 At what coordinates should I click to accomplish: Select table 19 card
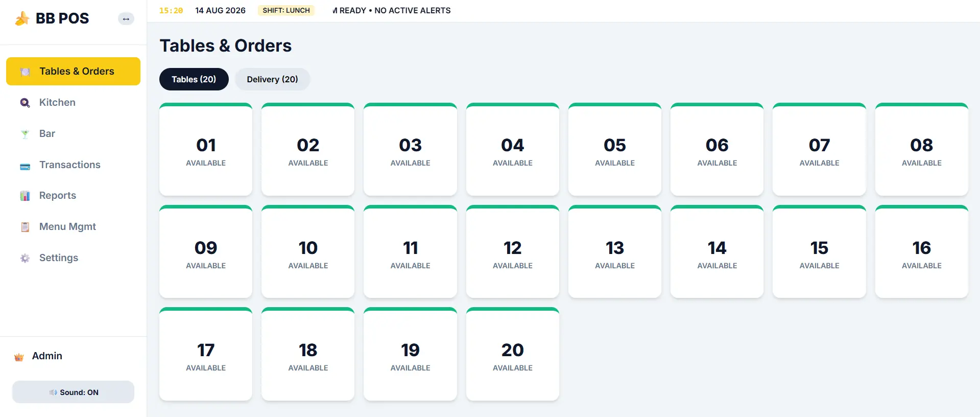coord(411,354)
